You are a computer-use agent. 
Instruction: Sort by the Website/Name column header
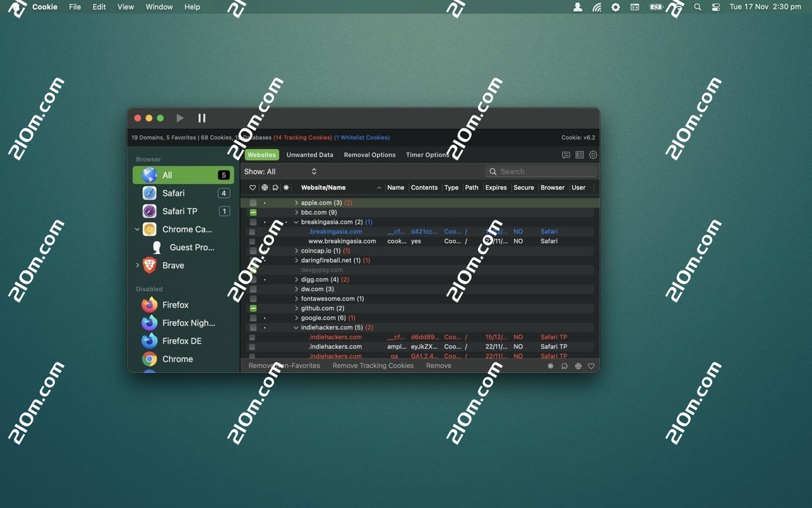tap(323, 188)
